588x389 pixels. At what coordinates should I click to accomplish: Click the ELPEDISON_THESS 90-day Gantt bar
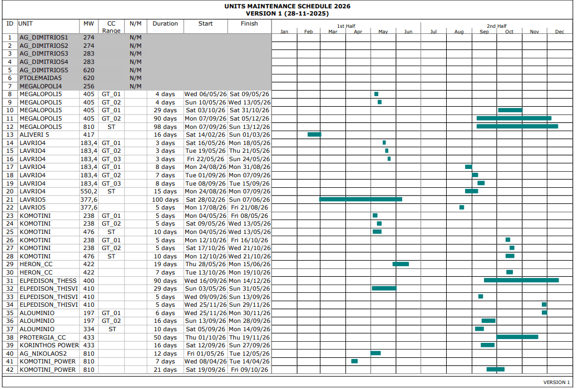point(521,280)
